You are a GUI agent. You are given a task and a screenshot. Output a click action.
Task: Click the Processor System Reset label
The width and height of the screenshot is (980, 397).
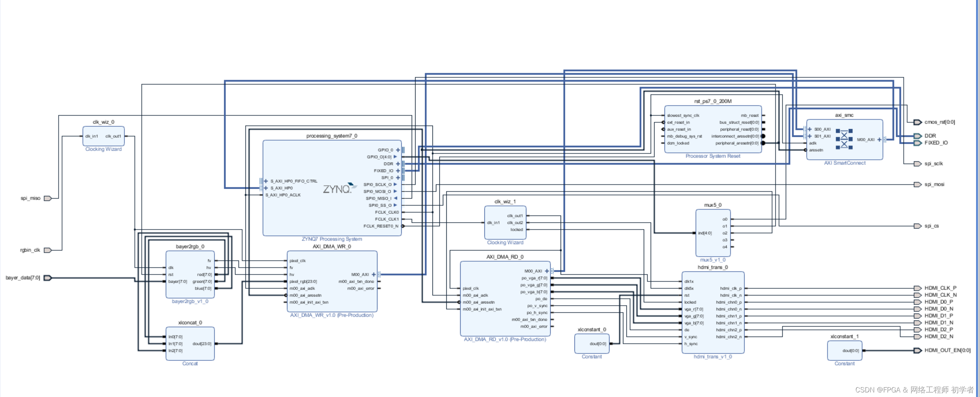click(x=713, y=156)
